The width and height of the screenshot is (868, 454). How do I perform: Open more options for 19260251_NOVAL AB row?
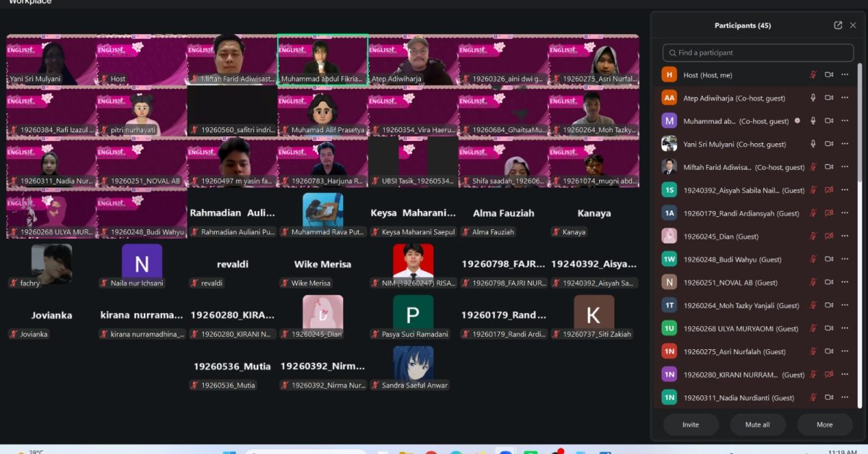[x=845, y=283]
